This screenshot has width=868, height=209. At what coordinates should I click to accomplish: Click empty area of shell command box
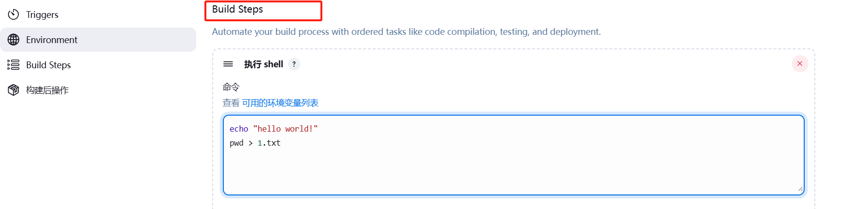pos(513,169)
